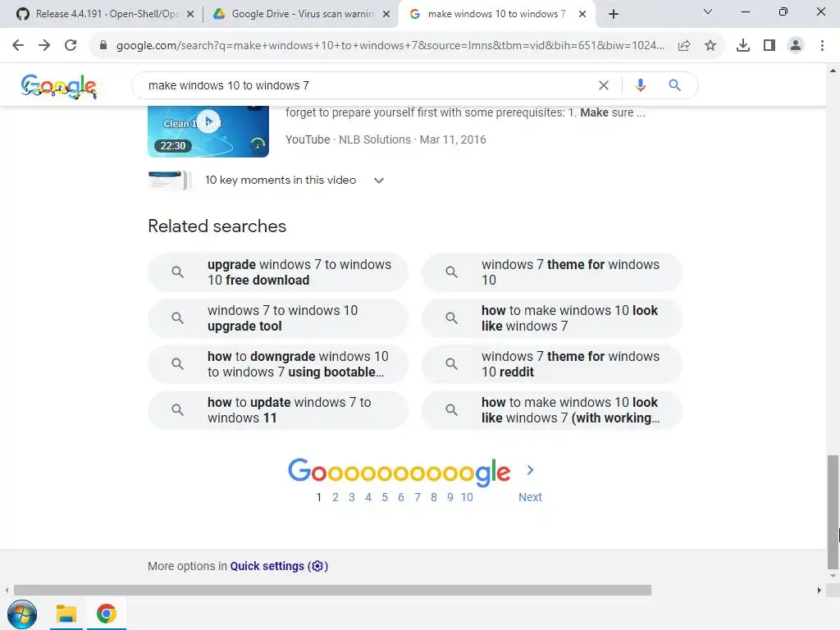
Task: Bookmark this page with the star icon
Action: (710, 46)
